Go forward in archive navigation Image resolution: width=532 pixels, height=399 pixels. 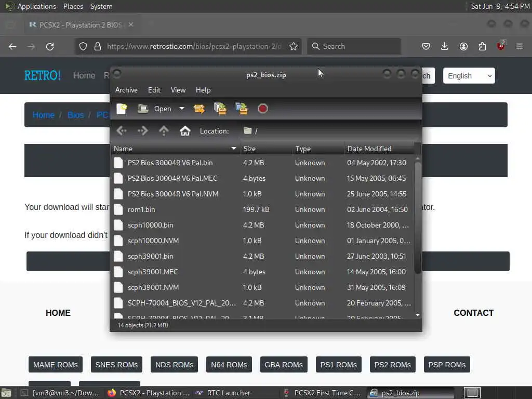143,131
